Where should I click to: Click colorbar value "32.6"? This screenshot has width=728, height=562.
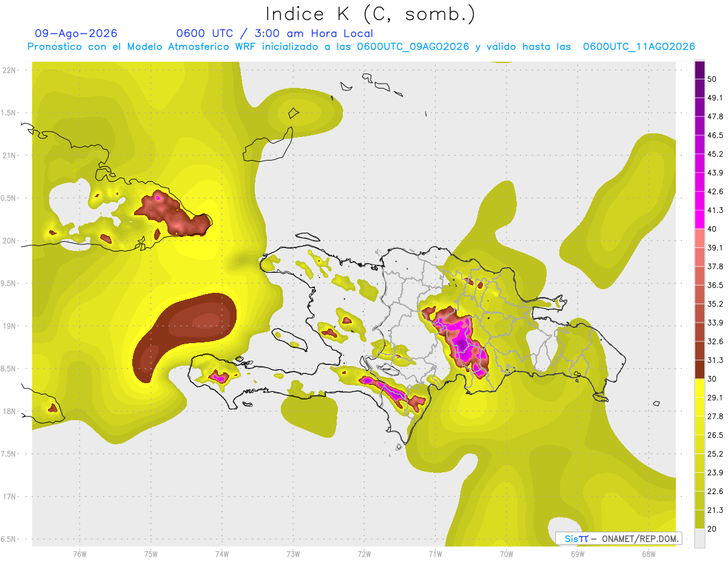pyautogui.click(x=715, y=341)
